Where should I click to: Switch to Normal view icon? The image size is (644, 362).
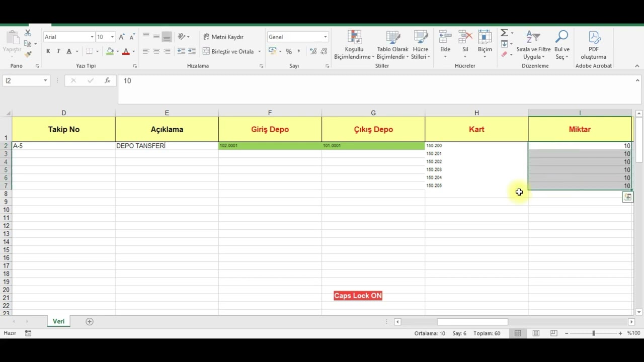pyautogui.click(x=518, y=333)
